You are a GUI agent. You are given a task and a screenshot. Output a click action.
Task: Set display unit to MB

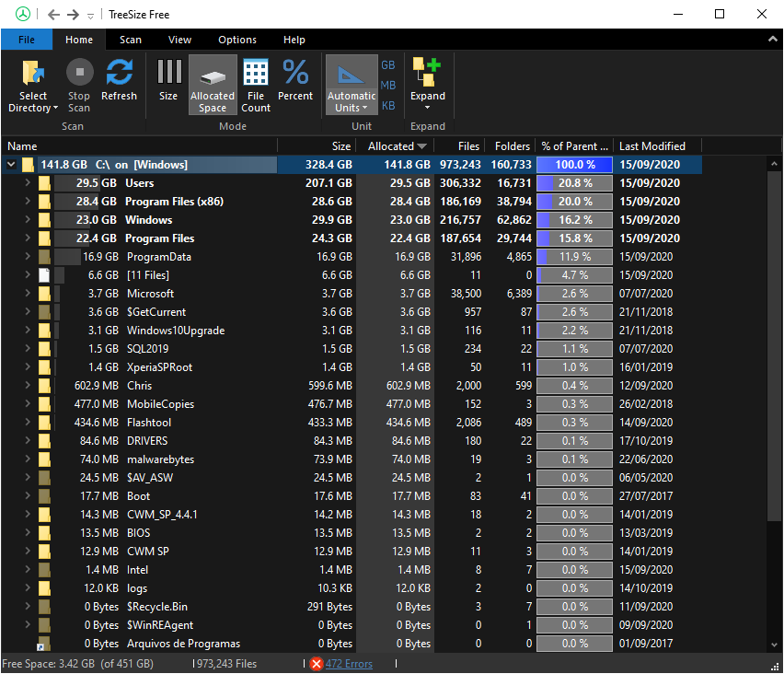click(388, 85)
